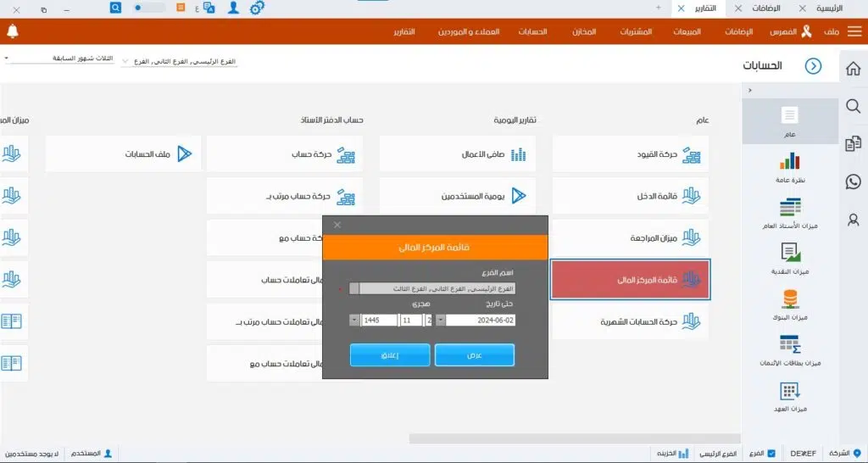
Task: Open the الإضافات menu in orange bar
Action: (739, 31)
